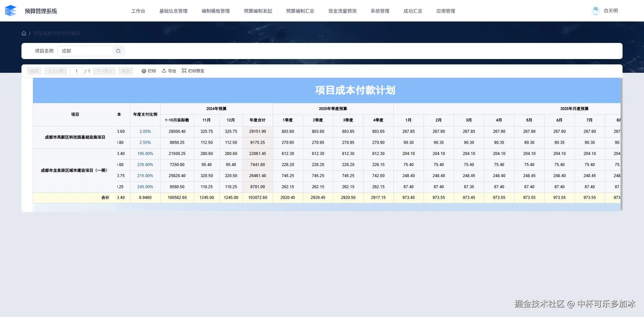The height and width of the screenshot is (317, 644).
Task: Click the 2025年月度预算 group header
Action: click(575, 109)
